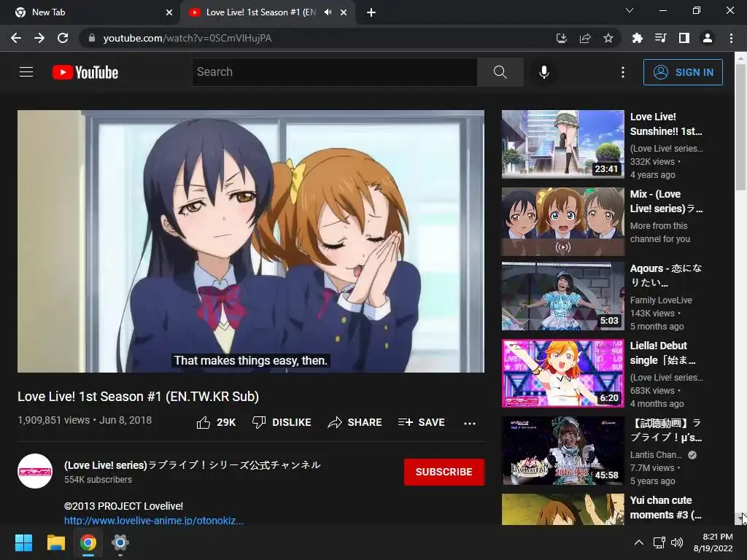
Task: Share this page from the address bar
Action: [585, 38]
